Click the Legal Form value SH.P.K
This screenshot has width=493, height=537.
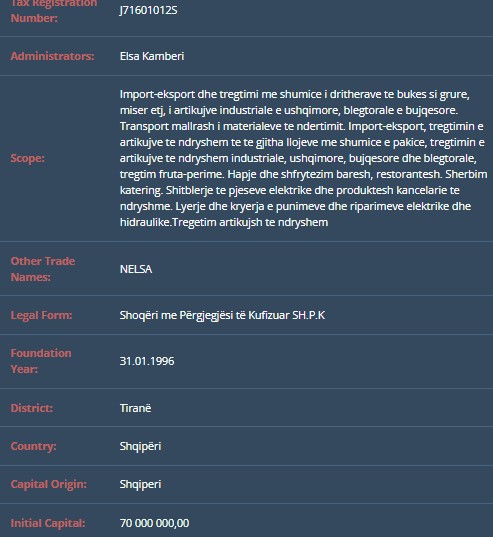222,315
